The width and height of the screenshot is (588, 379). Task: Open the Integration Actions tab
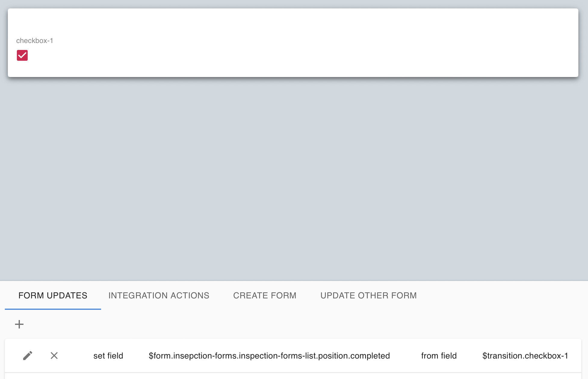(159, 295)
